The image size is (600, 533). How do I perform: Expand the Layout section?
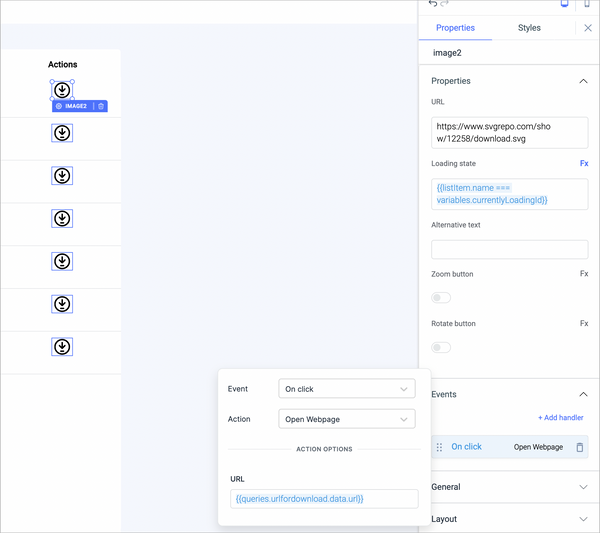click(509, 519)
